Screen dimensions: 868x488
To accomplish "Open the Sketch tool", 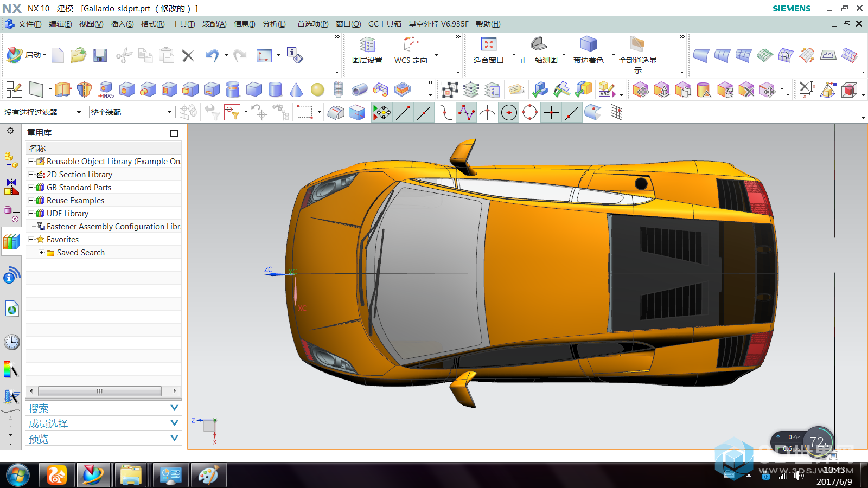I will (x=14, y=89).
